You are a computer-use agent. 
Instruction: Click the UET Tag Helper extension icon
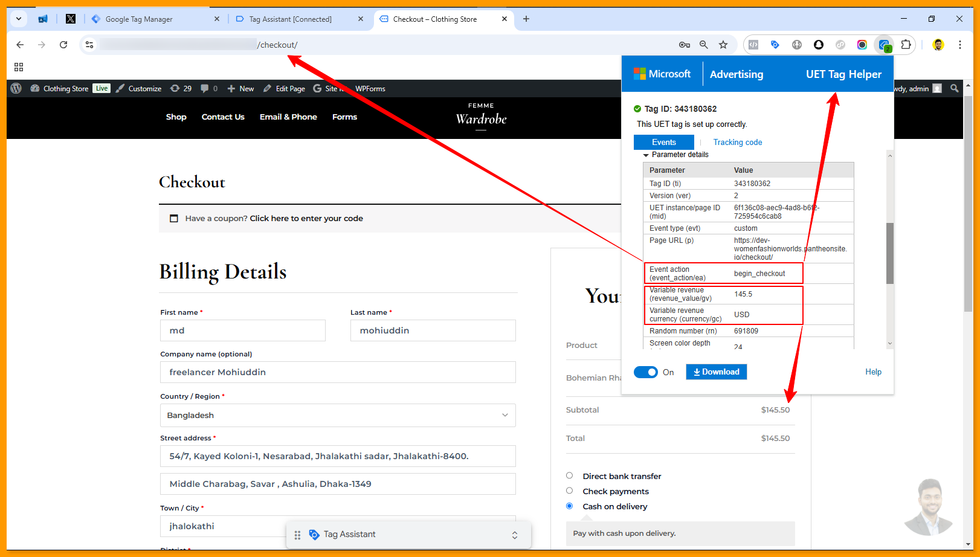pos(884,45)
